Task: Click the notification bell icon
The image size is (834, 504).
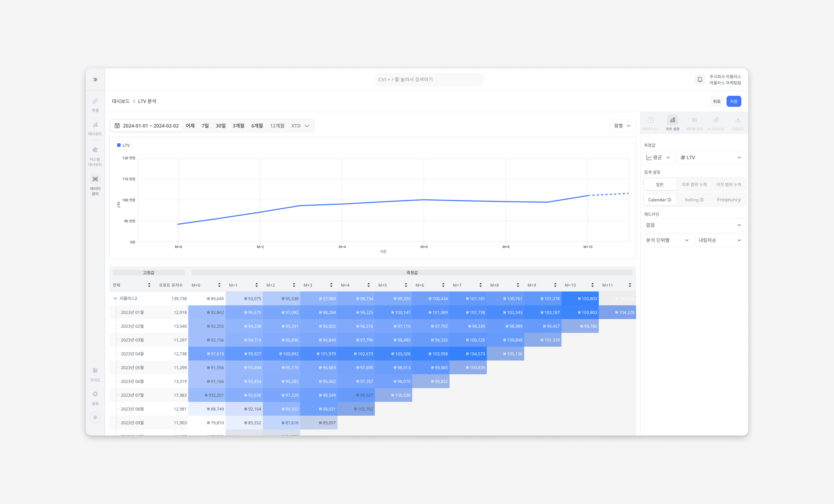Action: tap(700, 80)
